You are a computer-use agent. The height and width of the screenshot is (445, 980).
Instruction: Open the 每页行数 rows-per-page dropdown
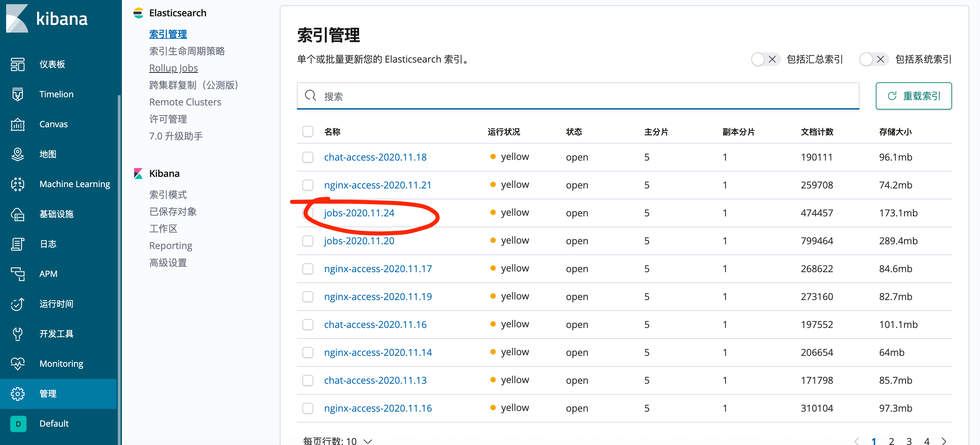pyautogui.click(x=337, y=441)
